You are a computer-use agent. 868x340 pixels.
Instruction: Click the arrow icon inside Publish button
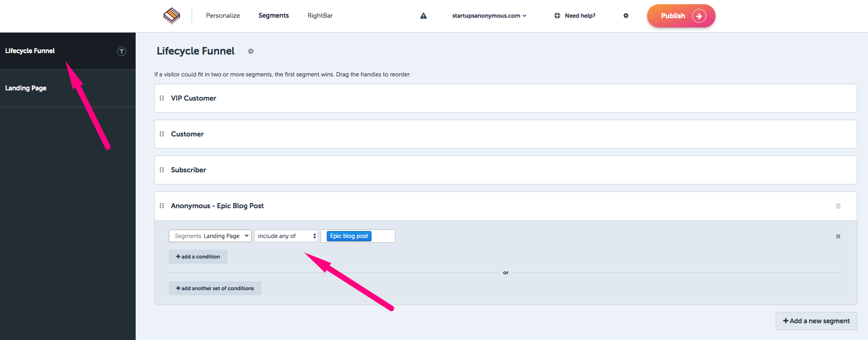click(x=699, y=16)
